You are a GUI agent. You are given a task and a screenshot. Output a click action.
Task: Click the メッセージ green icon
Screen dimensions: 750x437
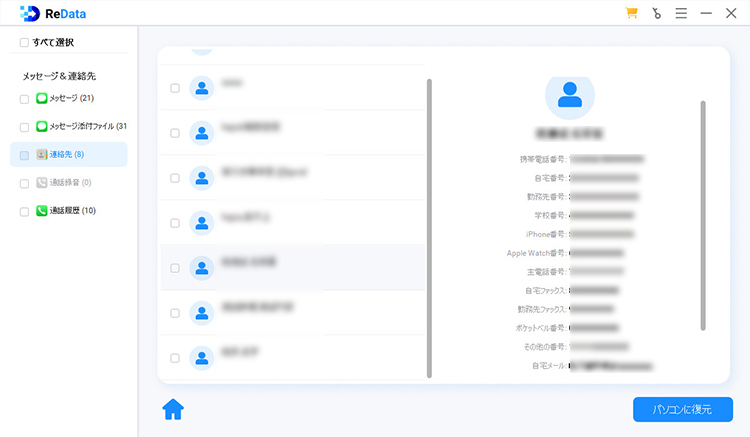(x=42, y=98)
